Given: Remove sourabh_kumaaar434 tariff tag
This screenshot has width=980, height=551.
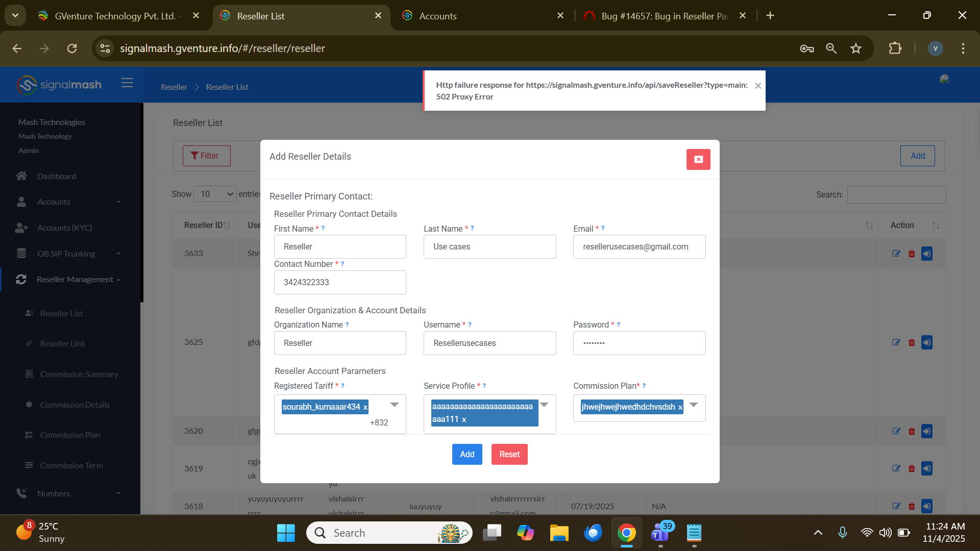Looking at the screenshot, I should coord(365,407).
